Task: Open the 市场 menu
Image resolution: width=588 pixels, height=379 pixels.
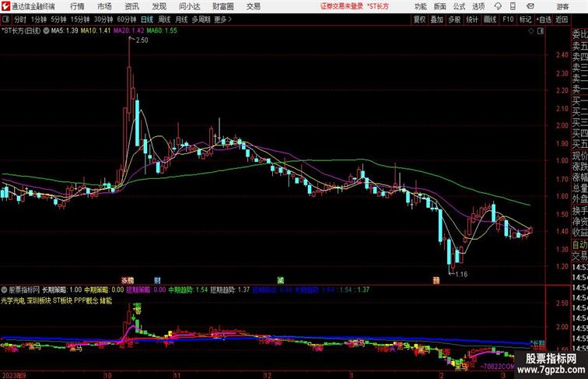Action: pos(104,6)
